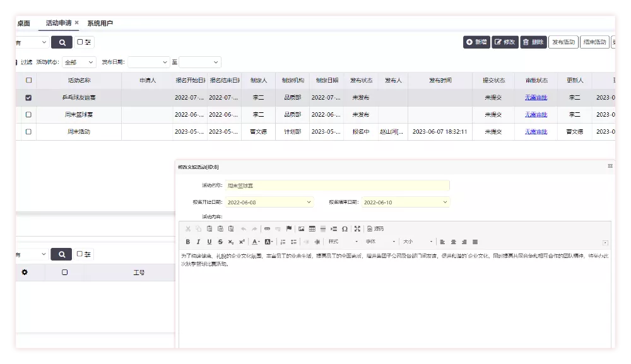631x364 pixels.
Task: Click the 新增 button
Action: [476, 42]
